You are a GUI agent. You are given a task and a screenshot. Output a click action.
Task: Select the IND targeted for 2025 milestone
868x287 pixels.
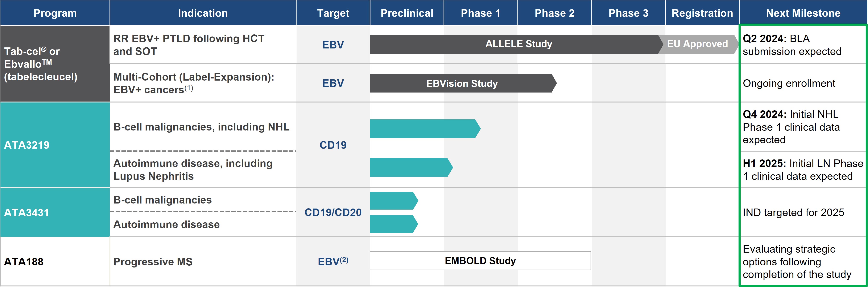click(794, 213)
